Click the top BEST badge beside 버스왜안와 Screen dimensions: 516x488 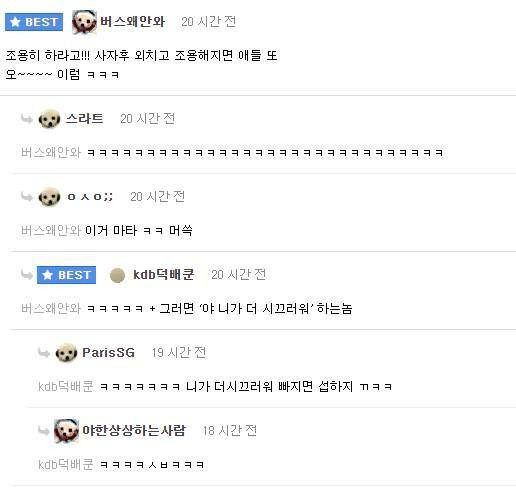[x=34, y=22]
